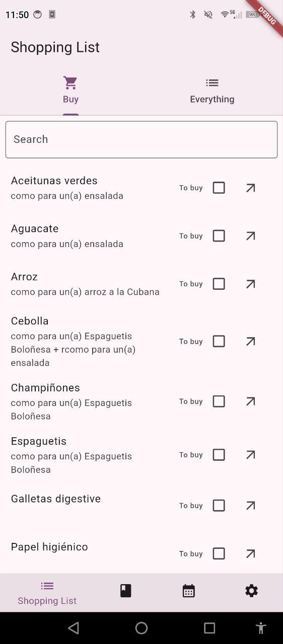283x644 pixels.
Task: Open arrow icon for Aguacate
Action: coord(250,236)
